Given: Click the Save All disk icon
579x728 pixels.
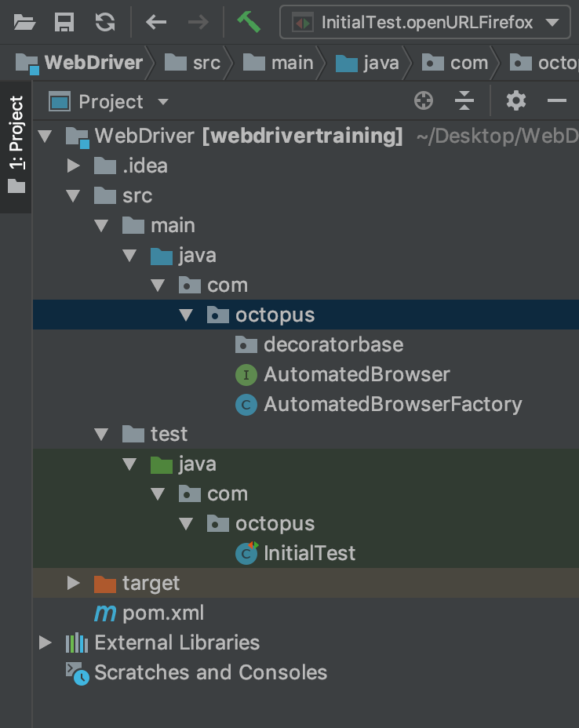Looking at the screenshot, I should point(64,22).
